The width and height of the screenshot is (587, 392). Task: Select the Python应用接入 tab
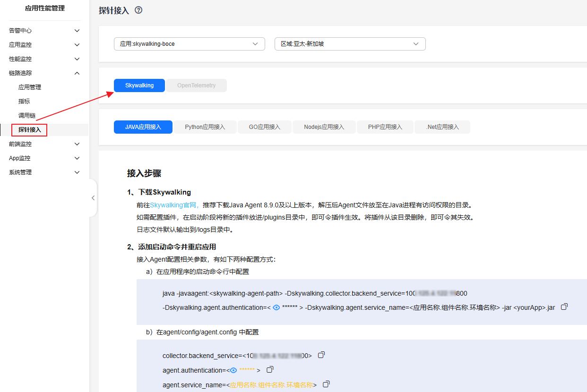(x=205, y=127)
